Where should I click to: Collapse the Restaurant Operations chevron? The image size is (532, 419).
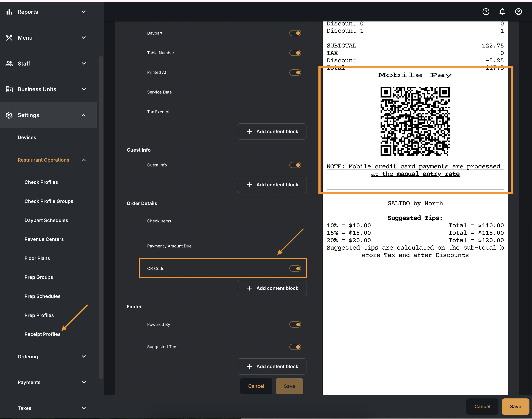[84, 160]
